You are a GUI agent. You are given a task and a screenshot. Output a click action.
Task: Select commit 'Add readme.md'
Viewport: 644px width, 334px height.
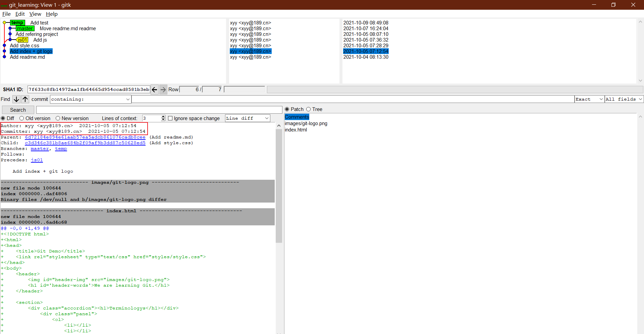point(28,57)
